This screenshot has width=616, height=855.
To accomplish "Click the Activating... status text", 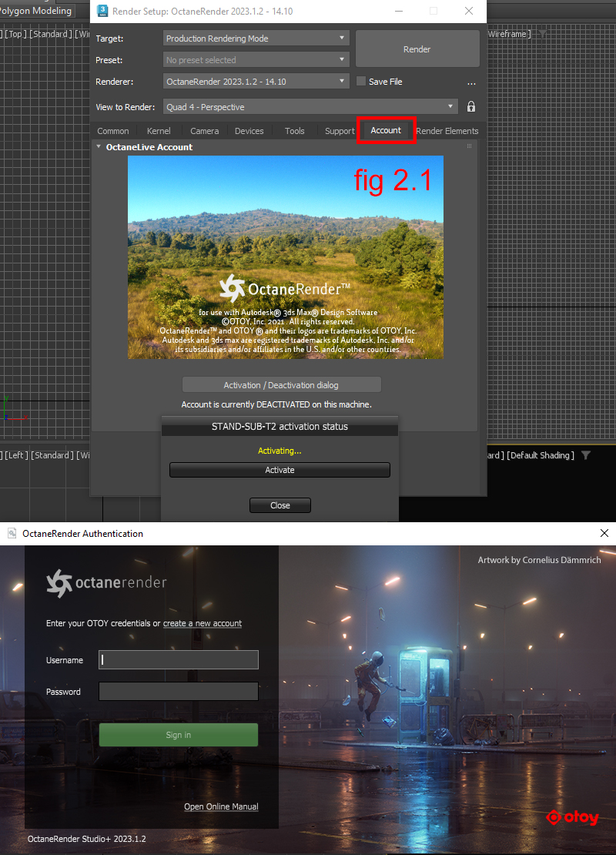I will [x=280, y=451].
